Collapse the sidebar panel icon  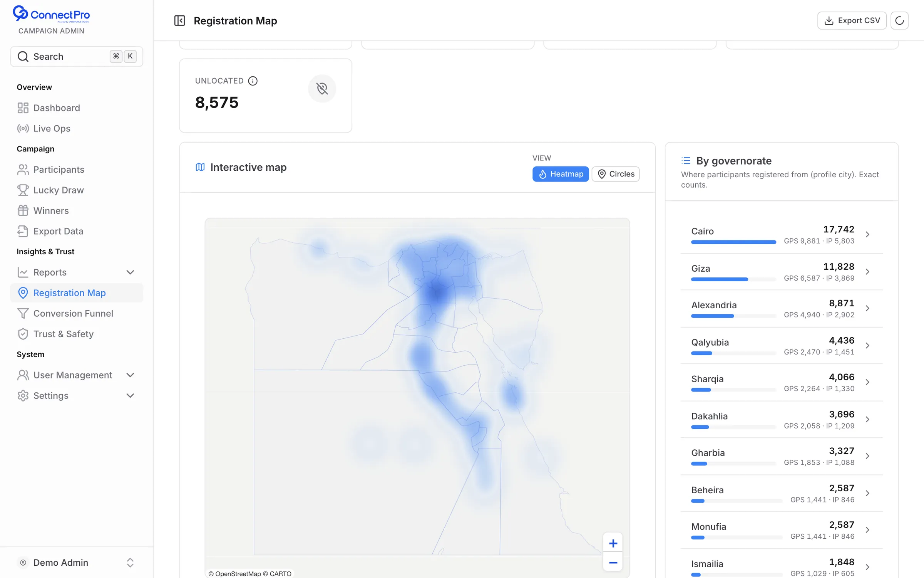pyautogui.click(x=179, y=20)
